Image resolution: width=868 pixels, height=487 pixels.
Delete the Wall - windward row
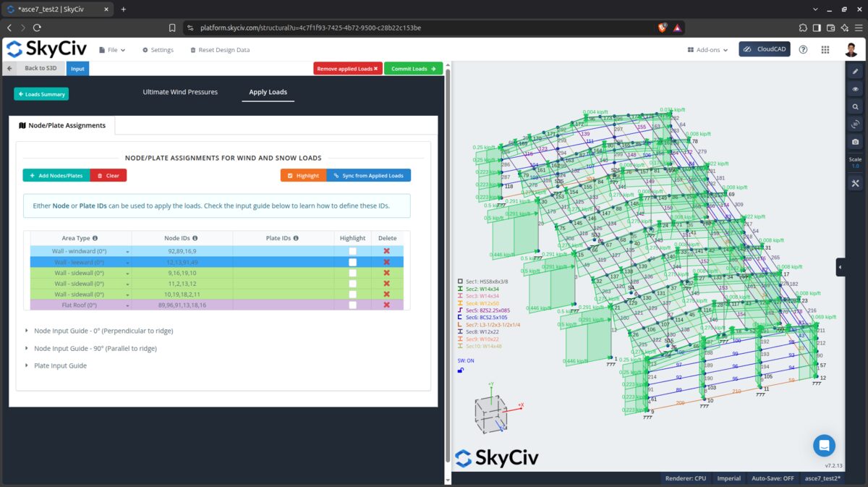387,251
